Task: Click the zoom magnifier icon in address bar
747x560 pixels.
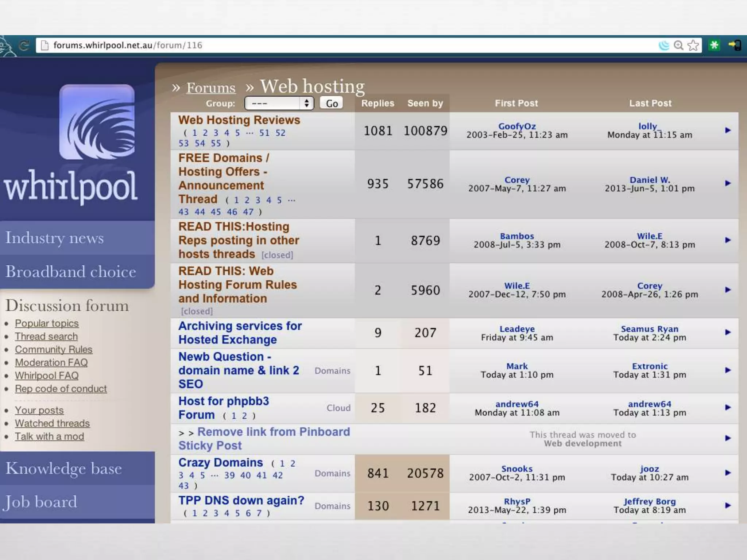Action: [x=678, y=45]
